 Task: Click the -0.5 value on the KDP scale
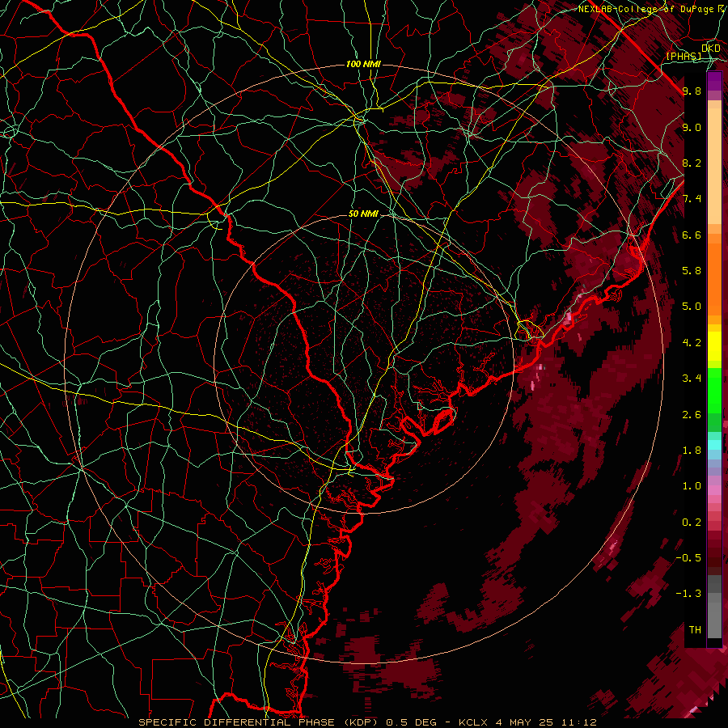pyautogui.click(x=688, y=558)
